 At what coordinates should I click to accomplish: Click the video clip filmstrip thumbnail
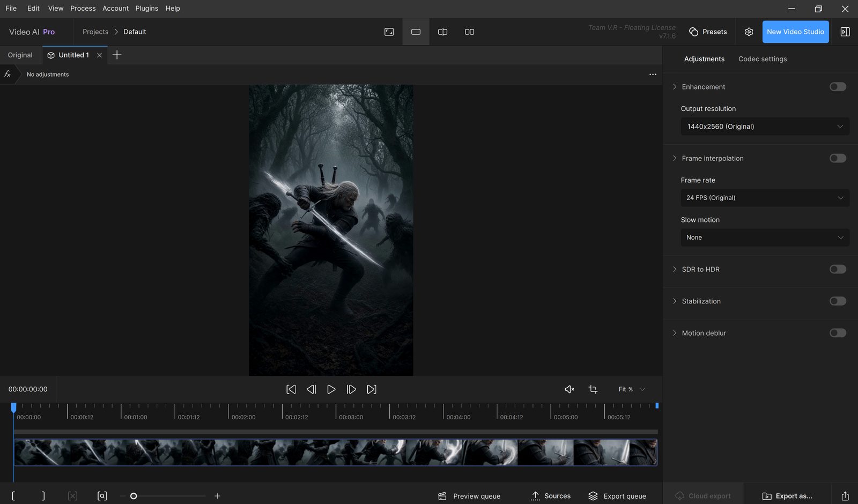click(x=336, y=452)
